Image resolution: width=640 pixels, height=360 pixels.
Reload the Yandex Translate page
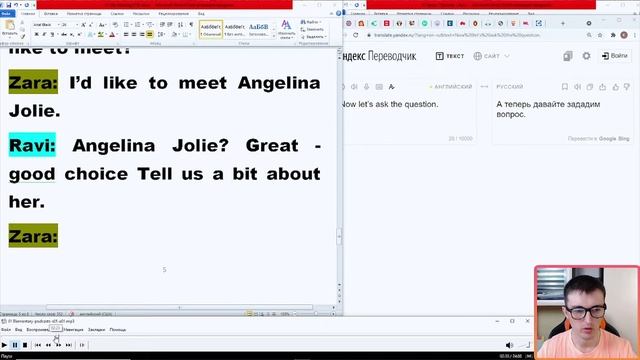point(356,36)
